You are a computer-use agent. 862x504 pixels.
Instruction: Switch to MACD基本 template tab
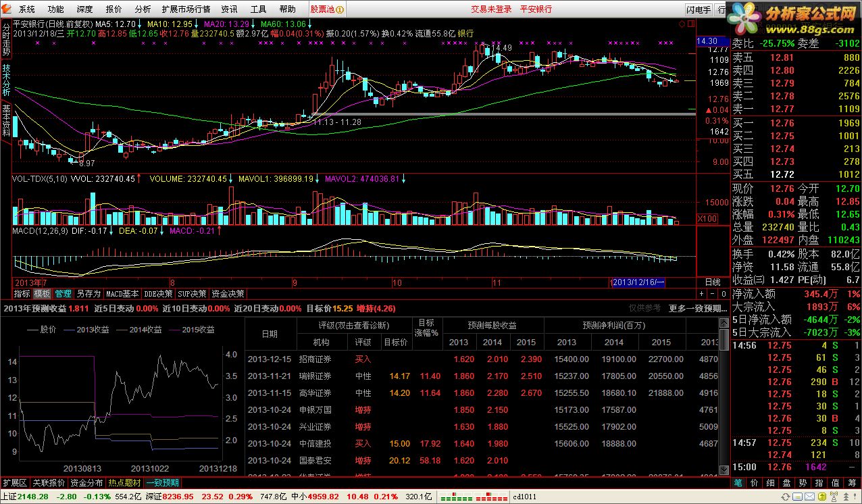pos(122,294)
